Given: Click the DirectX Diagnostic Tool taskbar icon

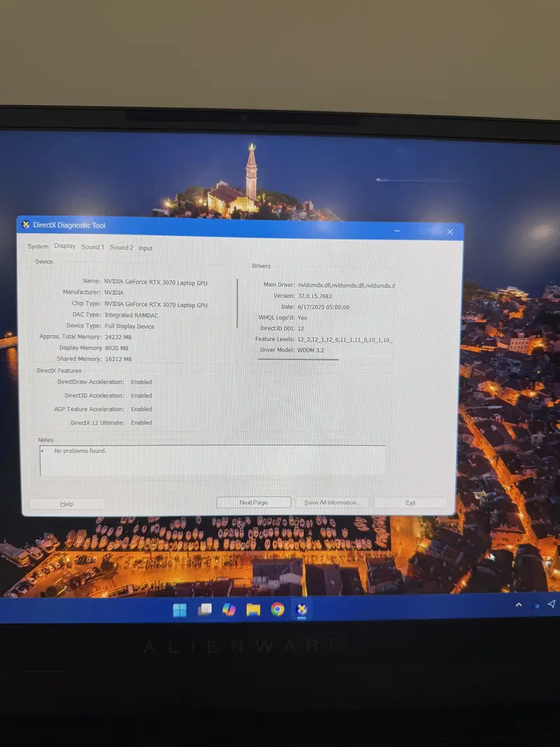Looking at the screenshot, I should [302, 609].
